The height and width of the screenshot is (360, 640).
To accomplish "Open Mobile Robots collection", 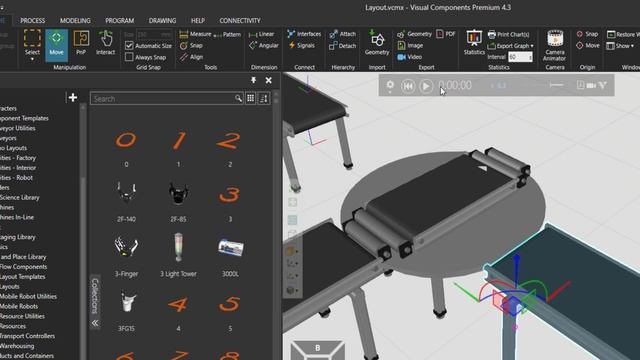I will click(x=19, y=307).
